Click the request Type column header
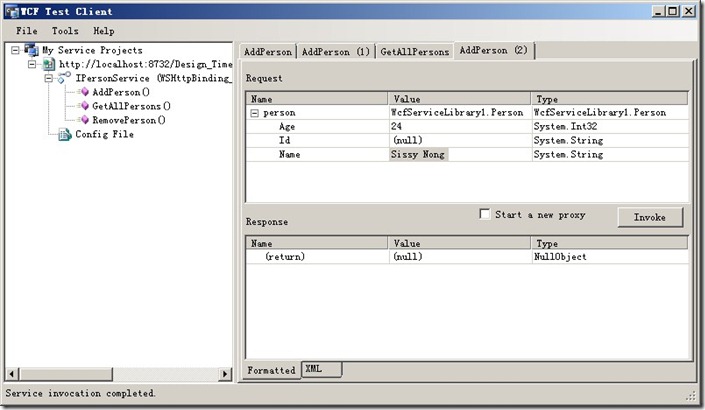The image size is (705, 410). click(610, 98)
